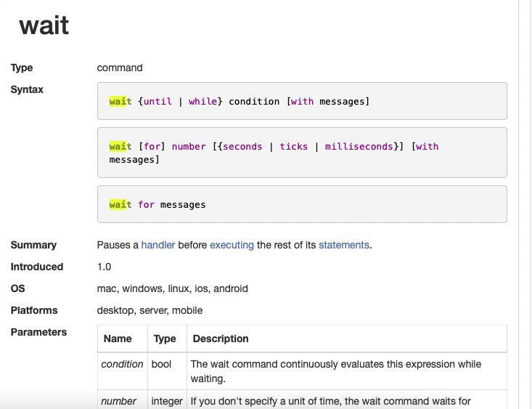Image resolution: width=532 pixels, height=409 pixels.
Task: Click the "Type" column header in Parameters table
Action: click(x=165, y=339)
